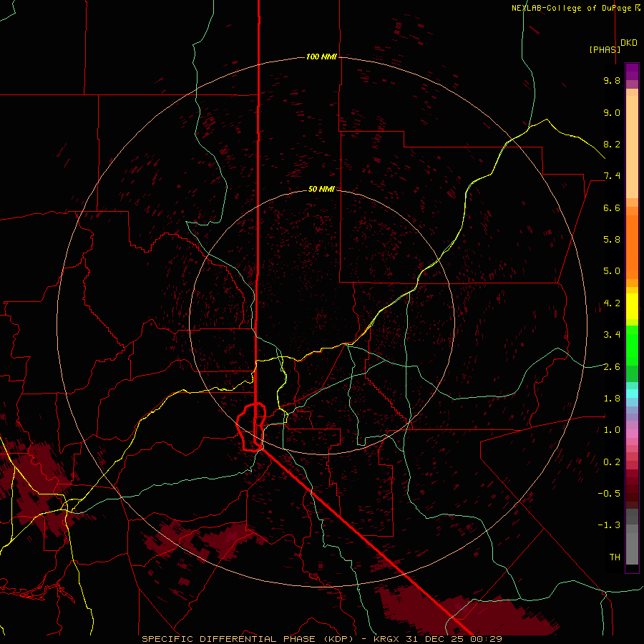Click the 1.8 legend value

(612, 399)
